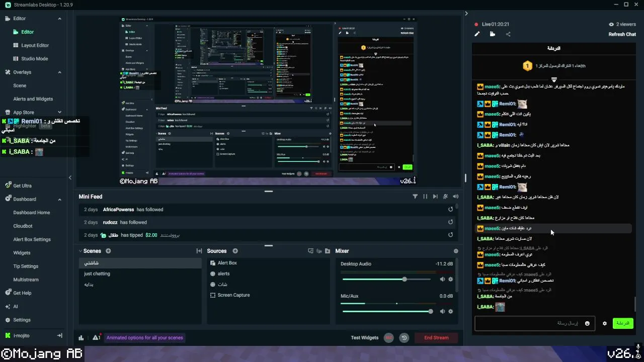The height and width of the screenshot is (362, 644).
Task: Pause the Mini Feed alert queue
Action: (x=425, y=197)
